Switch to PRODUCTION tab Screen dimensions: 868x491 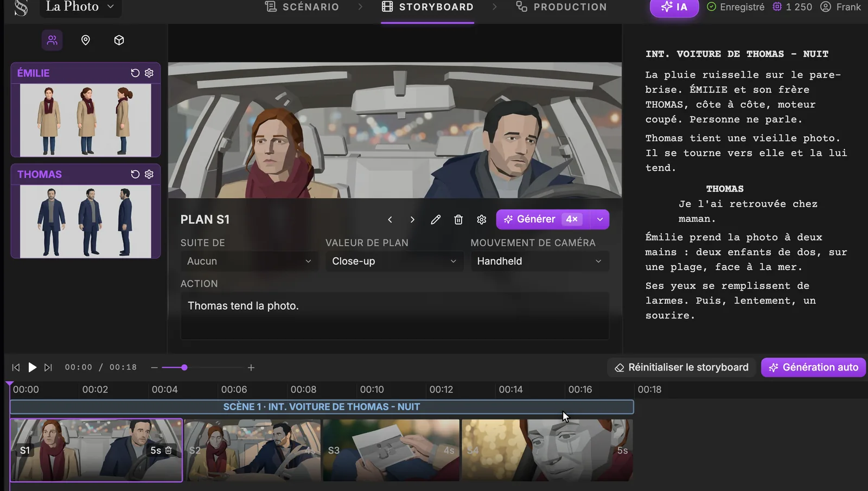(561, 7)
